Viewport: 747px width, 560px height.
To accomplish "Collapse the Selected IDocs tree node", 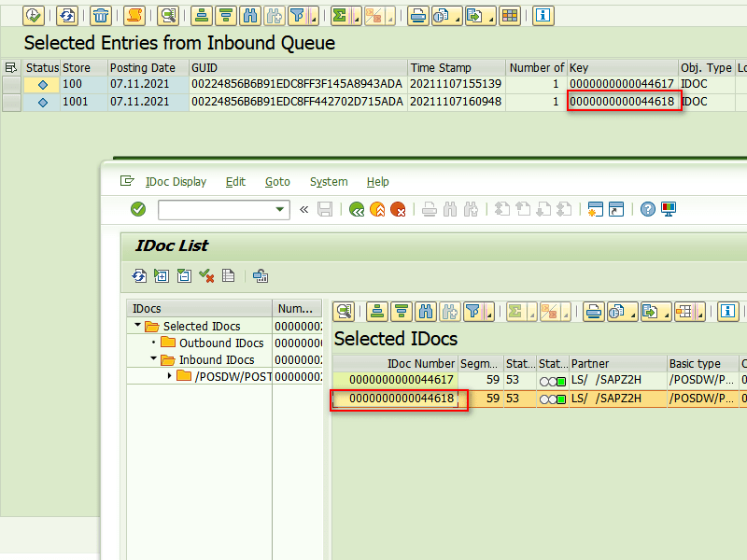I will (x=139, y=327).
